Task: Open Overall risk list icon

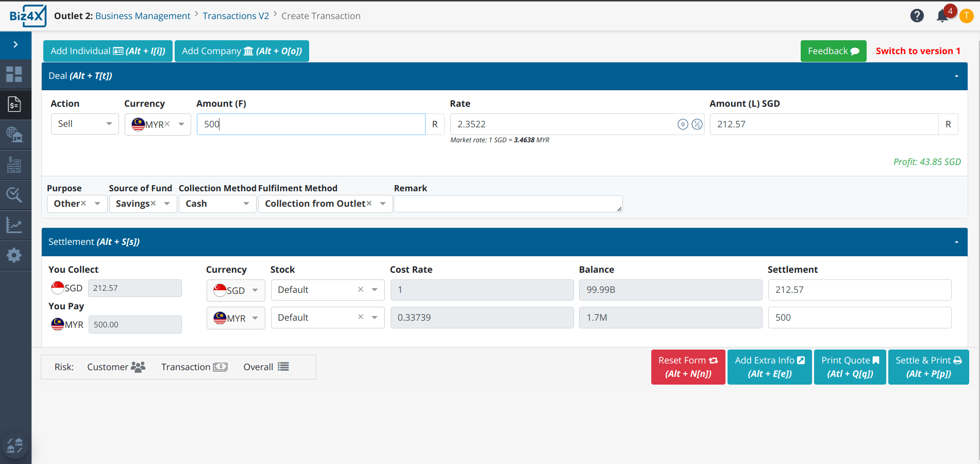Action: pos(283,367)
